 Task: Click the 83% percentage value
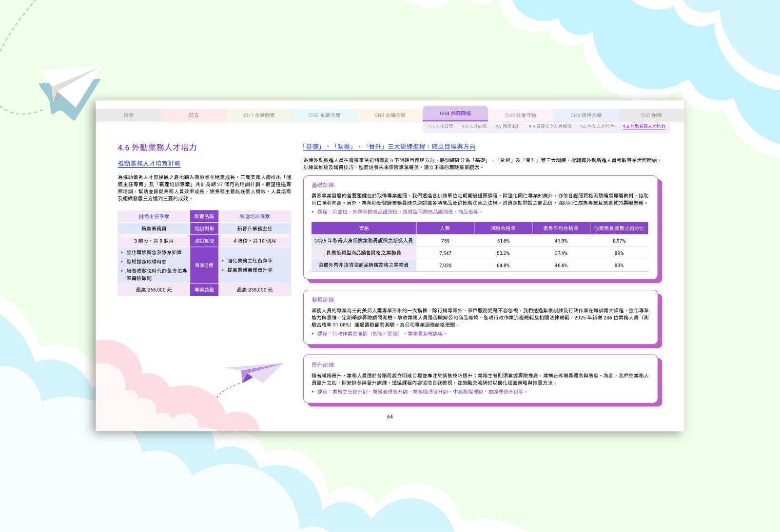coord(619,266)
